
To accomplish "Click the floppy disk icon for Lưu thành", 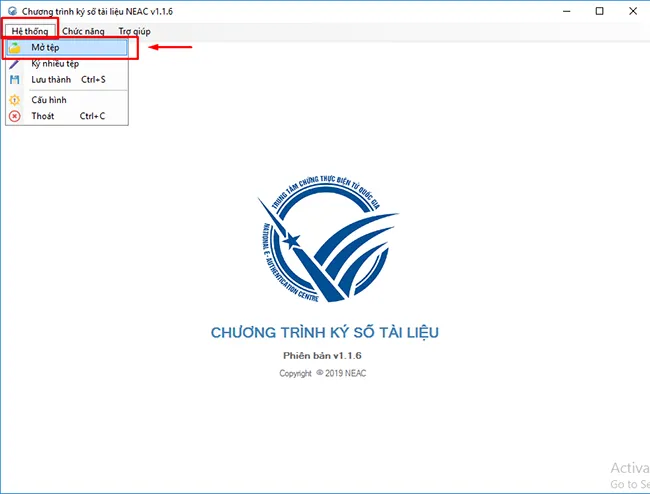I will [x=14, y=79].
